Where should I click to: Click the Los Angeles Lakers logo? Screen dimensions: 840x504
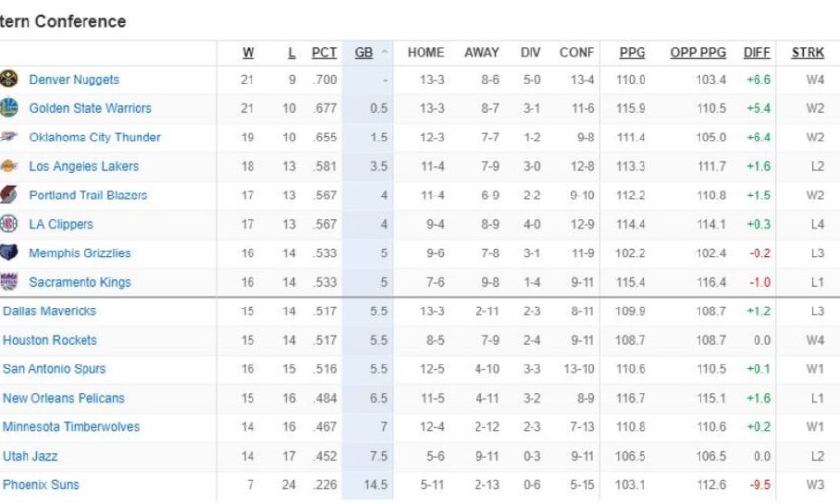pos(9,166)
